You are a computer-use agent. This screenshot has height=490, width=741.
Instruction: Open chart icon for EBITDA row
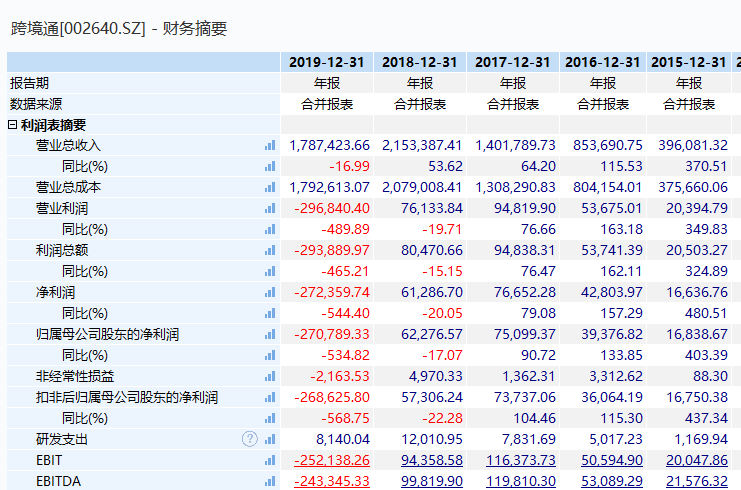[270, 481]
